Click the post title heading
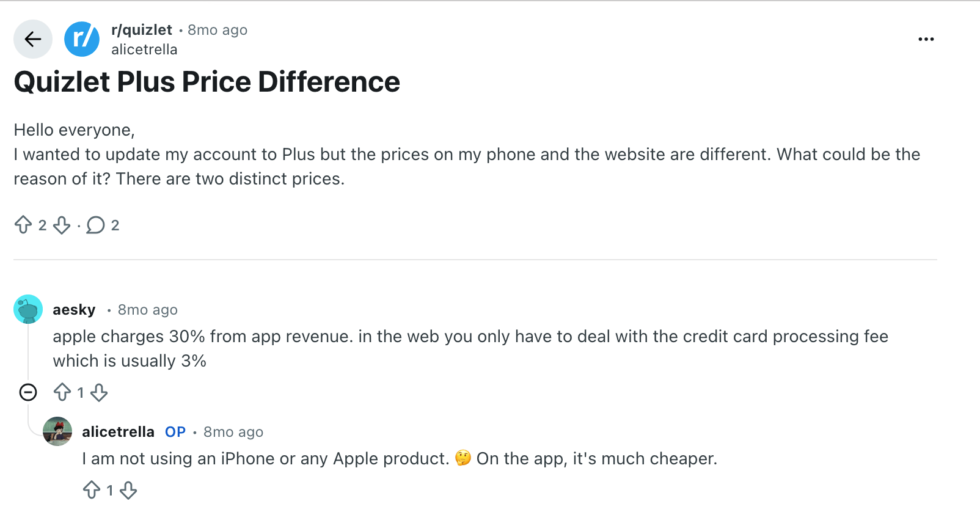Image resolution: width=980 pixels, height=523 pixels. (x=206, y=81)
